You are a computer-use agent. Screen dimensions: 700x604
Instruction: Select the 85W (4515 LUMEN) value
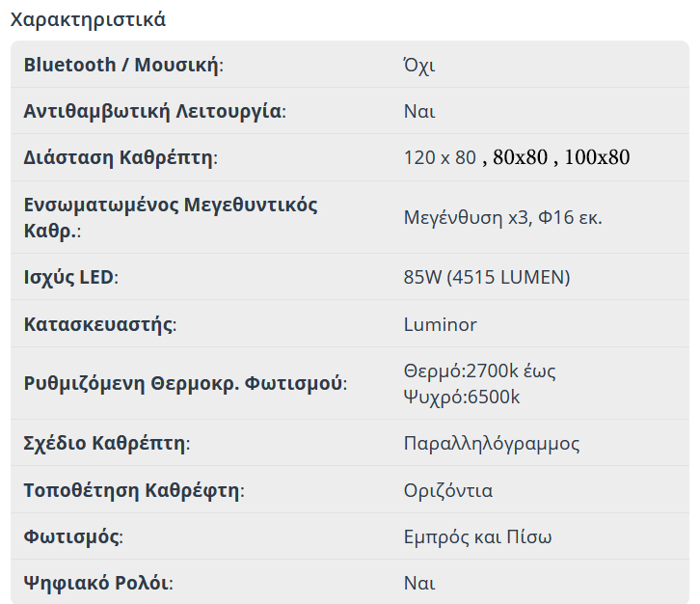click(487, 278)
